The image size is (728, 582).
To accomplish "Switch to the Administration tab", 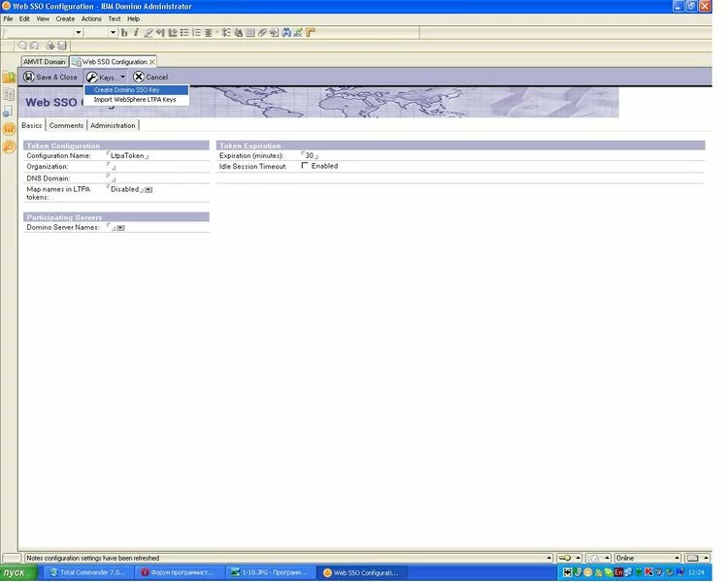I will (x=113, y=125).
